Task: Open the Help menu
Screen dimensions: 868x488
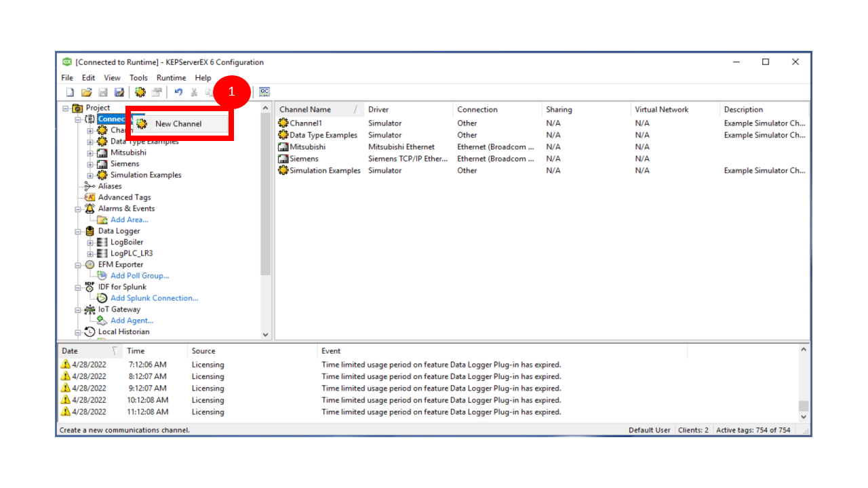Action: 203,78
